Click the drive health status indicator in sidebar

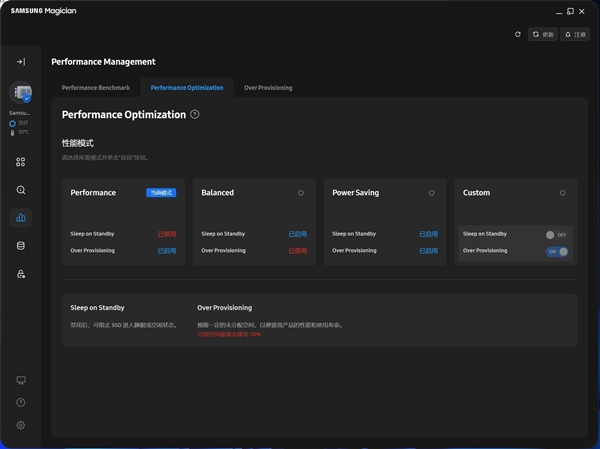click(19, 123)
